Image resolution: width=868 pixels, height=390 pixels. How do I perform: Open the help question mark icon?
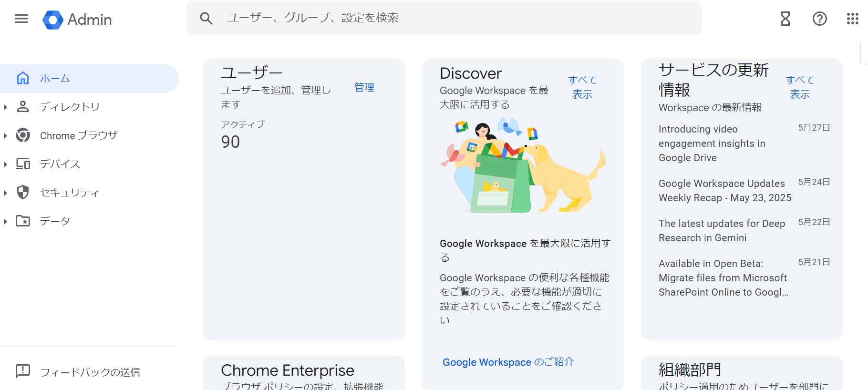820,19
